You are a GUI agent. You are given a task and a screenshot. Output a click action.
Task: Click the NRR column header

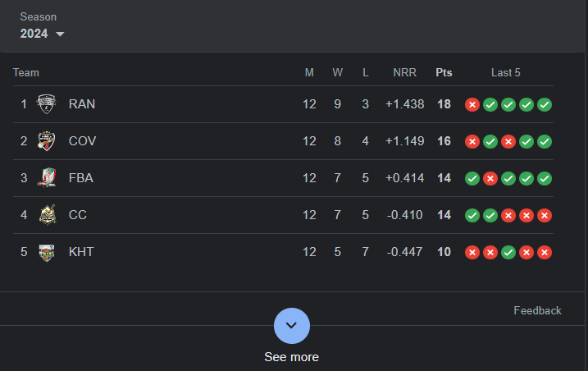point(404,72)
